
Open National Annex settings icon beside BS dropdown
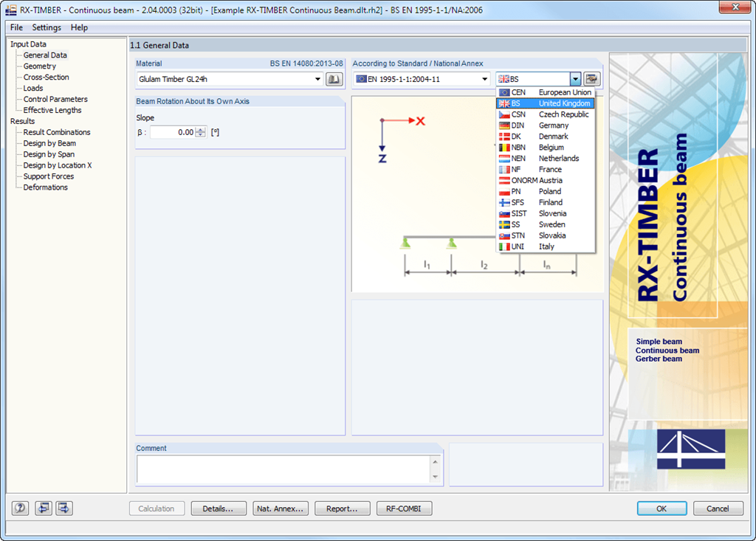point(591,79)
